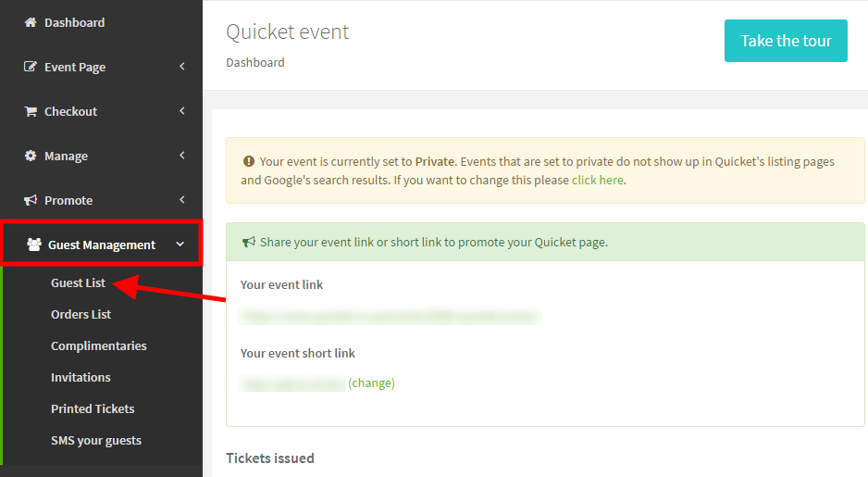This screenshot has height=477, width=868.
Task: Click the Dashboard home icon
Action: (x=31, y=22)
